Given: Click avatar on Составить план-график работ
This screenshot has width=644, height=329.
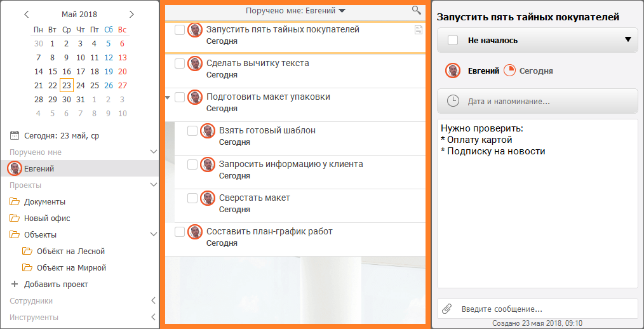Looking at the screenshot, I should (x=195, y=232).
